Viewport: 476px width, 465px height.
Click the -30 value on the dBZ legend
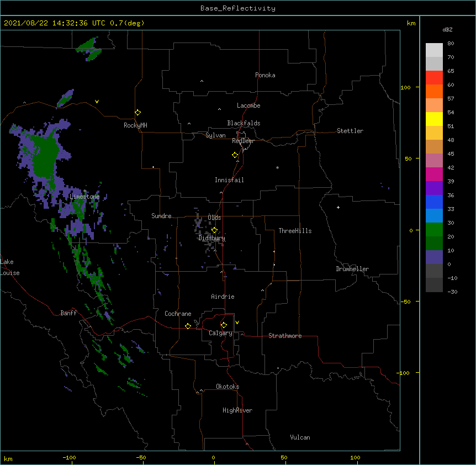[452, 292]
